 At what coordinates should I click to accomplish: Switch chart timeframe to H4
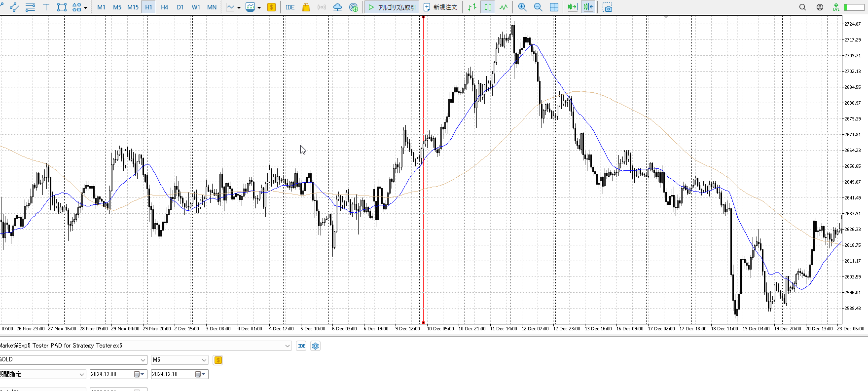164,7
